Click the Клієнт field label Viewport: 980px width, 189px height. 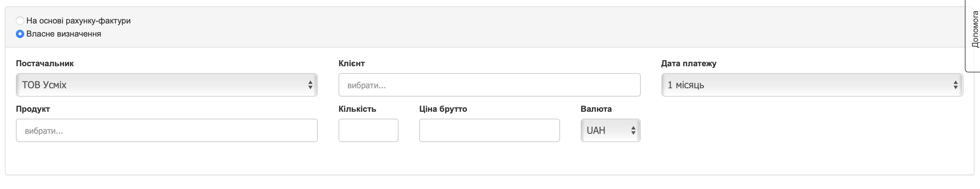click(x=352, y=63)
